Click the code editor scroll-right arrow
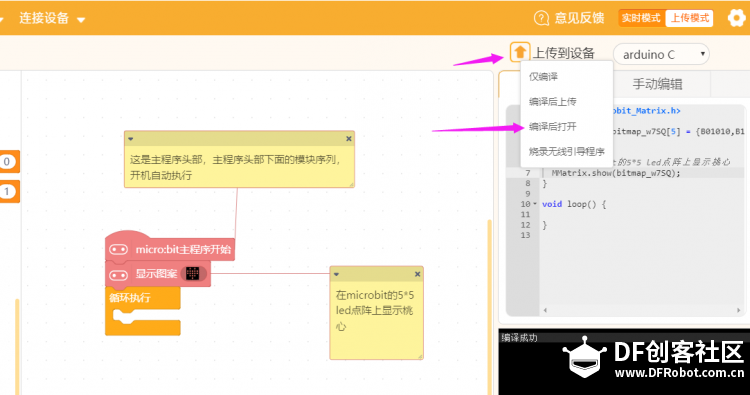 click(738, 310)
